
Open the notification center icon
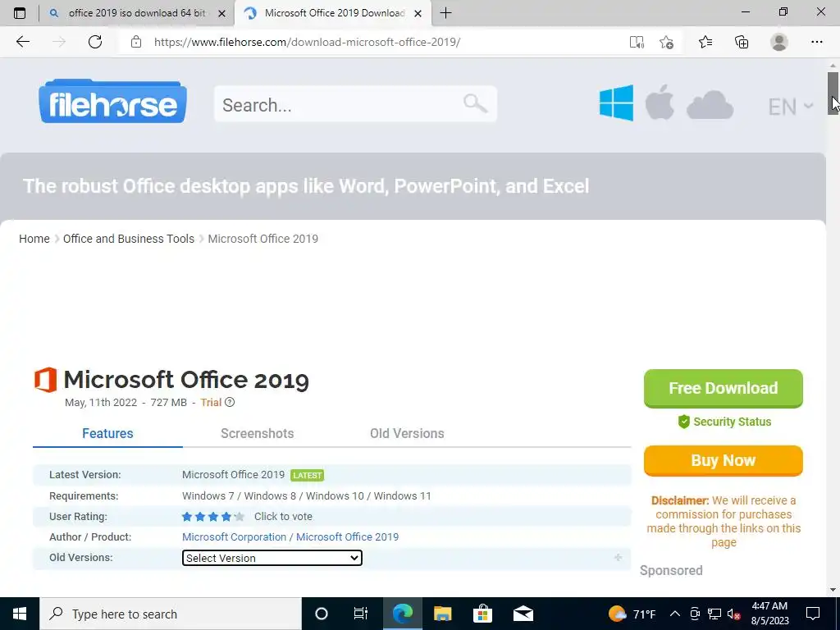click(813, 614)
